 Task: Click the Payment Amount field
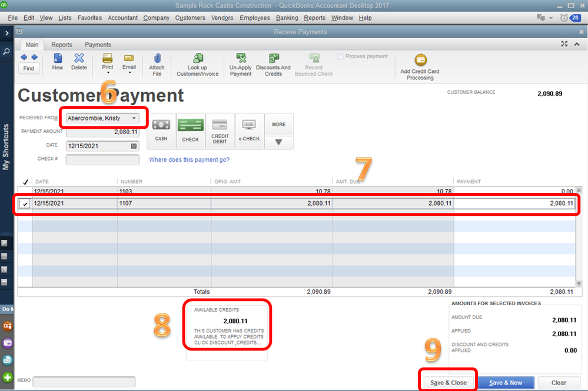pyautogui.click(x=102, y=132)
